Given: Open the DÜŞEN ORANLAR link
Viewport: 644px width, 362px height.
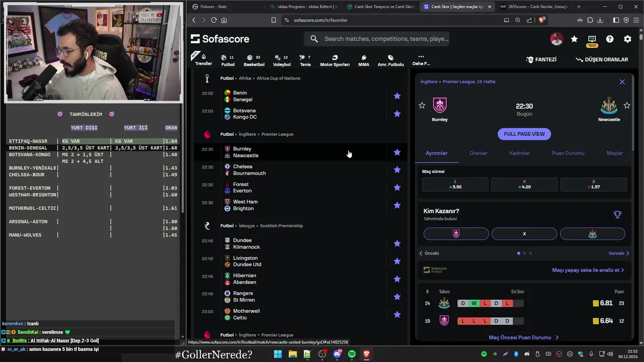Looking at the screenshot, I should 602,59.
